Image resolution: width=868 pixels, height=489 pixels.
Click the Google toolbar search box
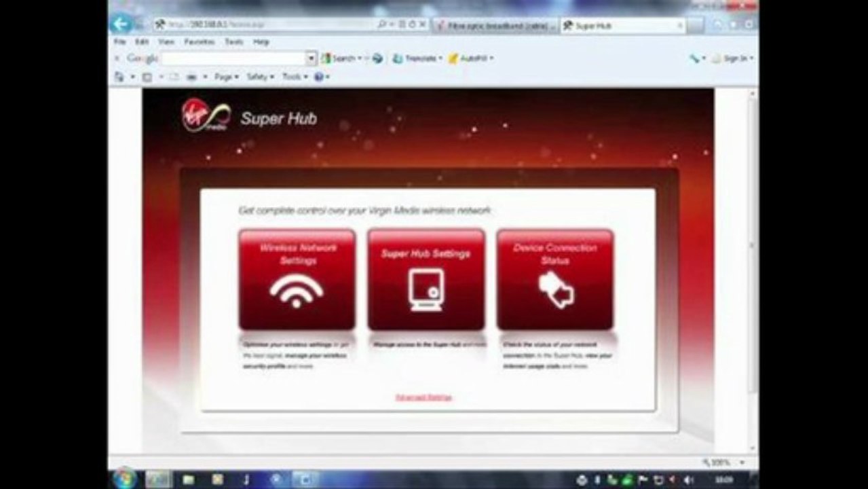click(233, 59)
